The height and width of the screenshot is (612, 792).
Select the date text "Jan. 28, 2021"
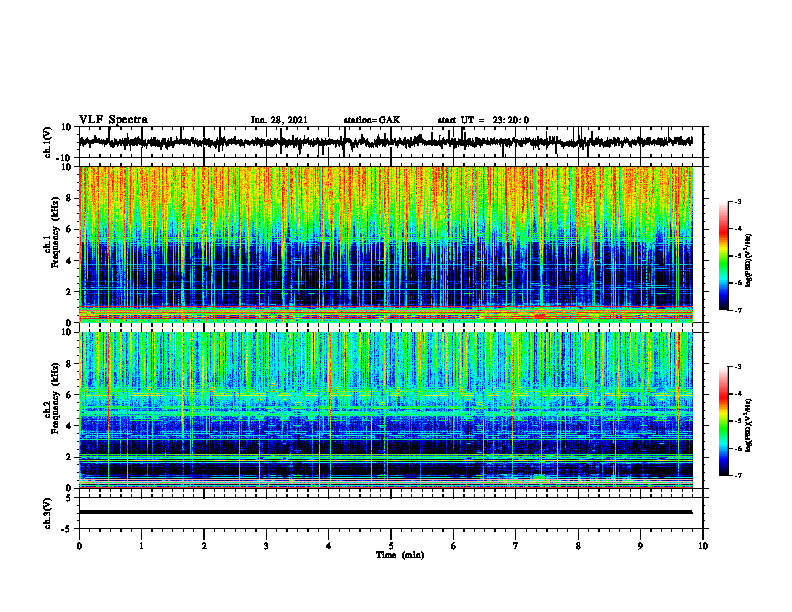pyautogui.click(x=279, y=120)
